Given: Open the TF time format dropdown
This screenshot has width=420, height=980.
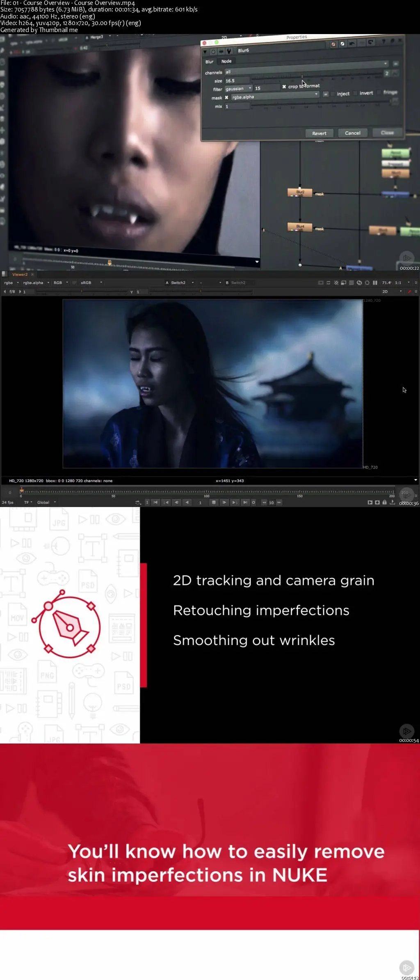Looking at the screenshot, I should (x=28, y=502).
